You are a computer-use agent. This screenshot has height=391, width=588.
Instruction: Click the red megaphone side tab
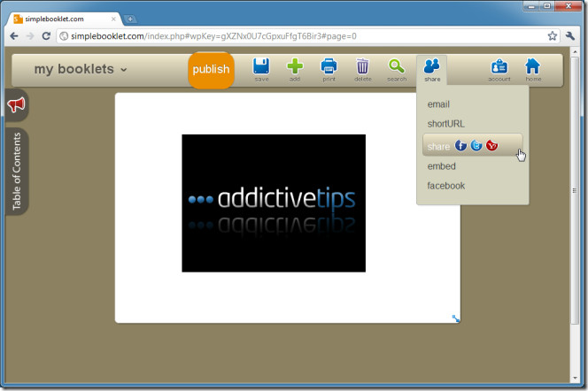tap(17, 105)
